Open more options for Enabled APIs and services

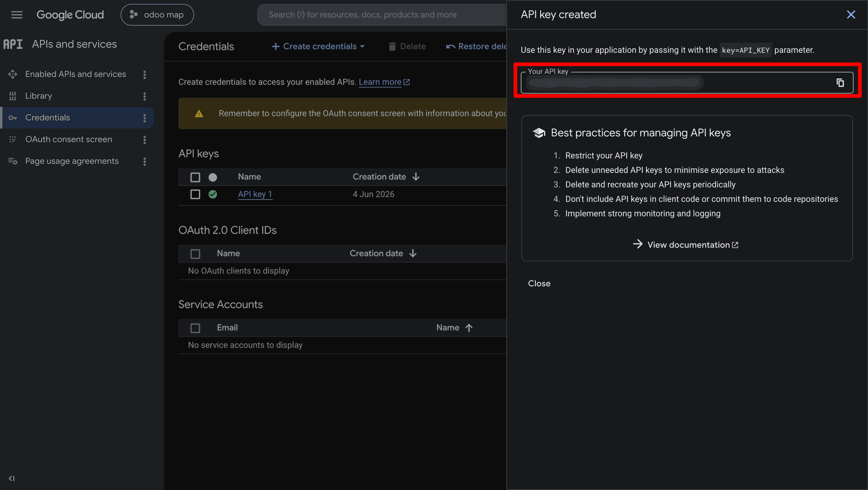pos(145,75)
